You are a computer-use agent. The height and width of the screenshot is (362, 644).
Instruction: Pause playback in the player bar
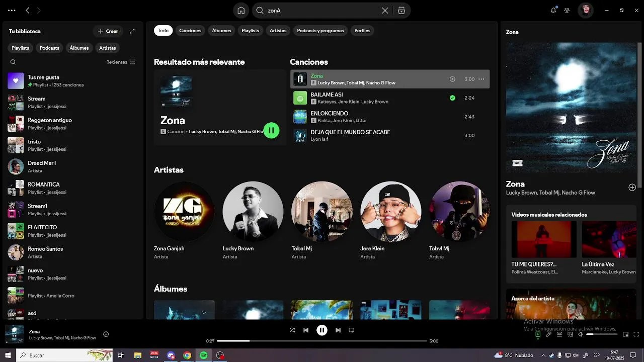(322, 330)
